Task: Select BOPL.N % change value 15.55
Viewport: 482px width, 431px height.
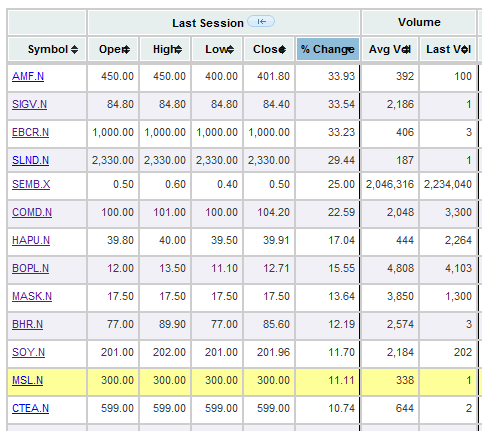Action: tap(342, 268)
